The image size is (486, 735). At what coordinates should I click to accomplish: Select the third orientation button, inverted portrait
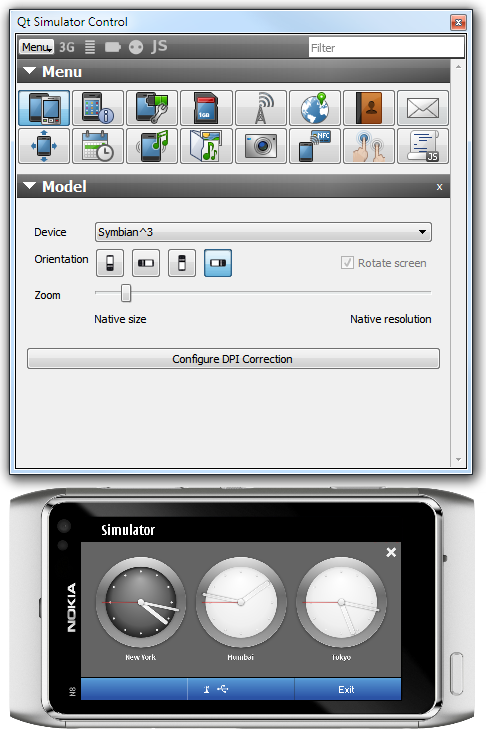pyautogui.click(x=182, y=263)
